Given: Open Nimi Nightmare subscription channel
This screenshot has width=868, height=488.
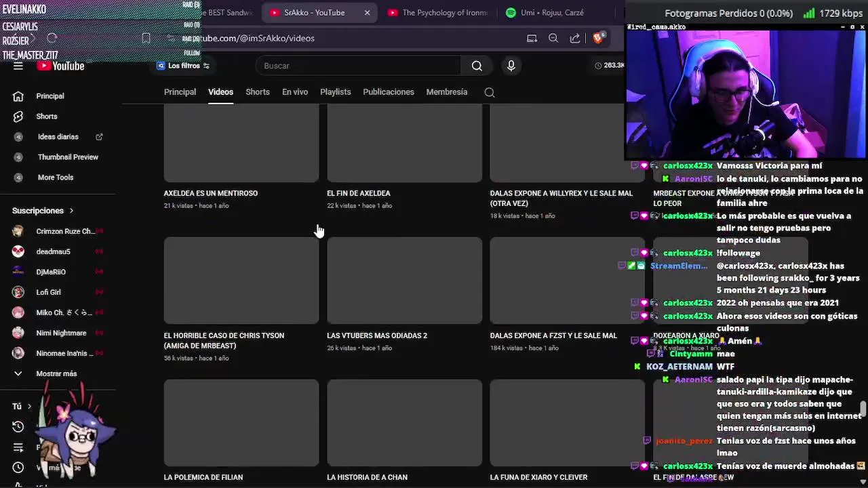Looking at the screenshot, I should [x=61, y=333].
